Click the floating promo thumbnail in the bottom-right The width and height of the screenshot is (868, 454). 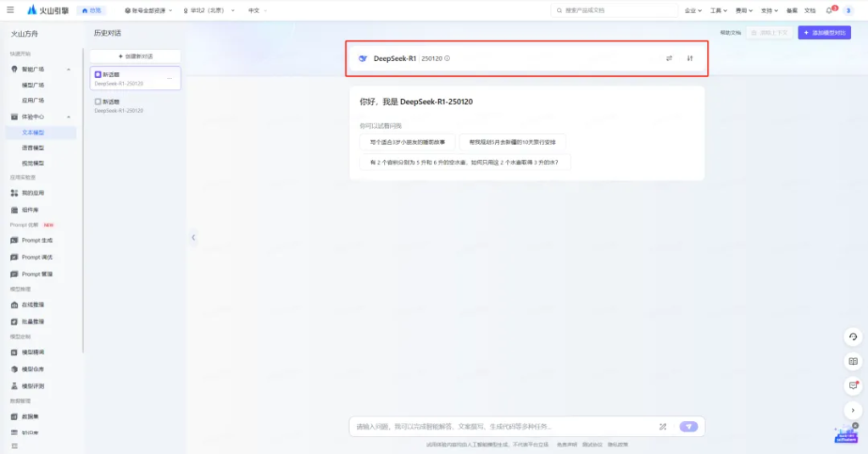click(x=845, y=435)
